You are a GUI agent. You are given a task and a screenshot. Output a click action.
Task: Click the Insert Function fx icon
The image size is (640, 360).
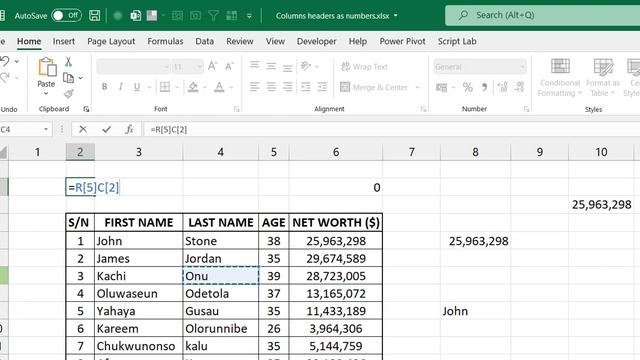click(x=129, y=129)
